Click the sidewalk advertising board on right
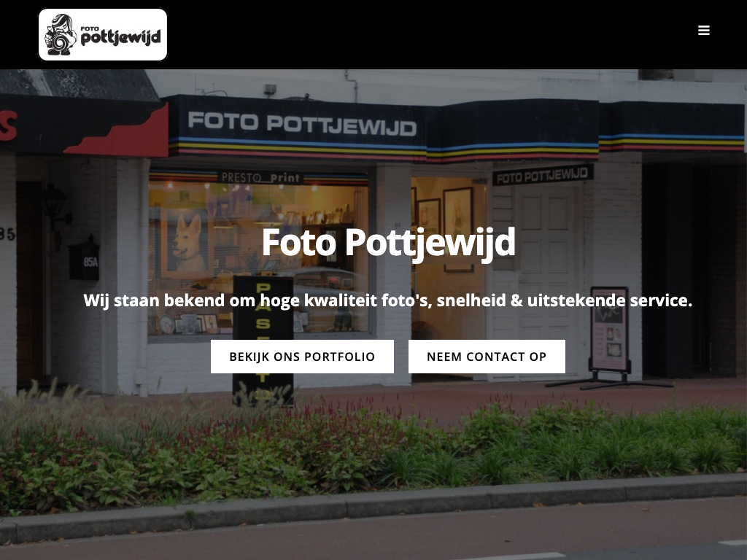This screenshot has width=747, height=560. coord(609,330)
